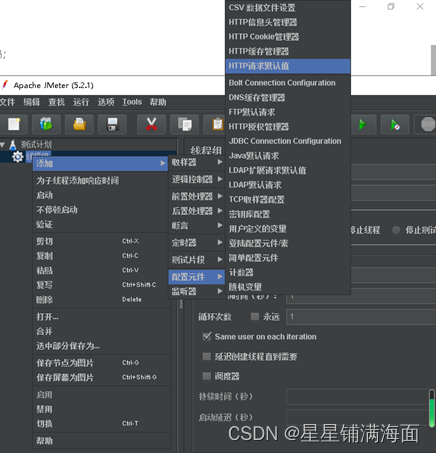This screenshot has height=453, width=436.
Task: Open the 逻辑控制器 submenu
Action: pyautogui.click(x=197, y=179)
